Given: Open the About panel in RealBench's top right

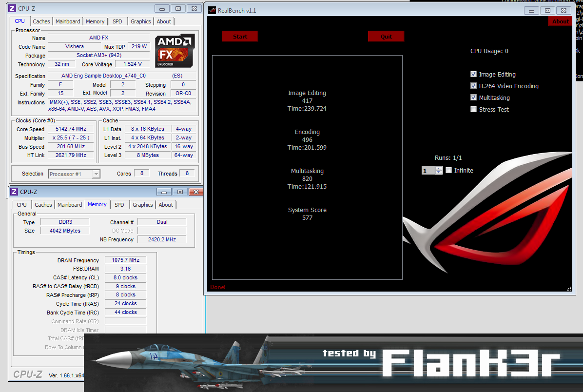Looking at the screenshot, I should click(x=560, y=21).
